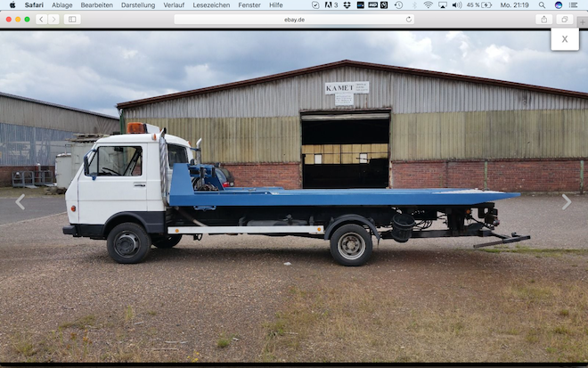This screenshot has height=368, width=588.
Task: Advance to the next photo with the right arrow
Action: tap(566, 201)
